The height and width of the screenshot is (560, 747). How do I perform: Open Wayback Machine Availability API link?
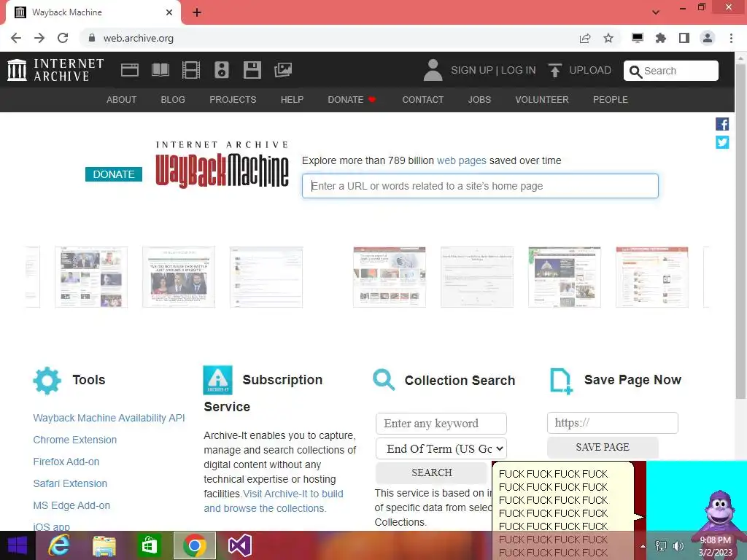tap(109, 418)
